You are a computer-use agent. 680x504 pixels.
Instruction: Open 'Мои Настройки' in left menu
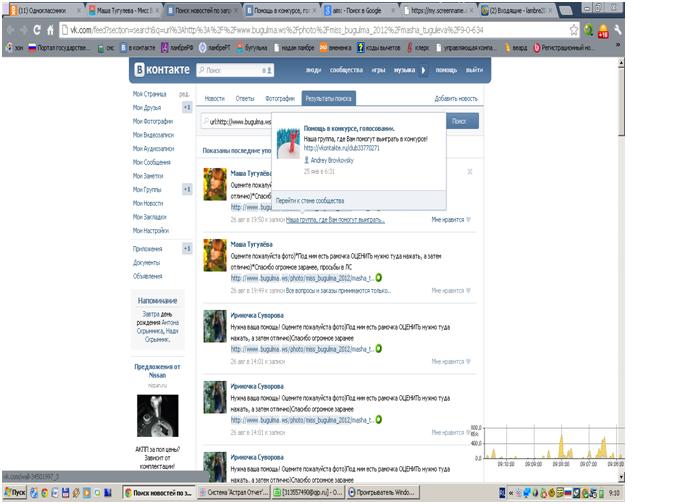click(x=150, y=230)
